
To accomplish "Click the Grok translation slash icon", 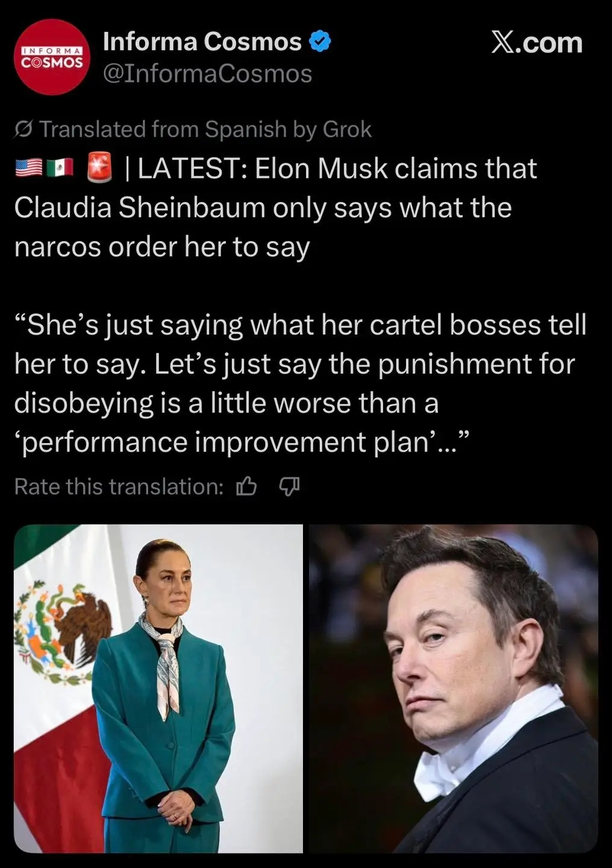I will (x=23, y=129).
